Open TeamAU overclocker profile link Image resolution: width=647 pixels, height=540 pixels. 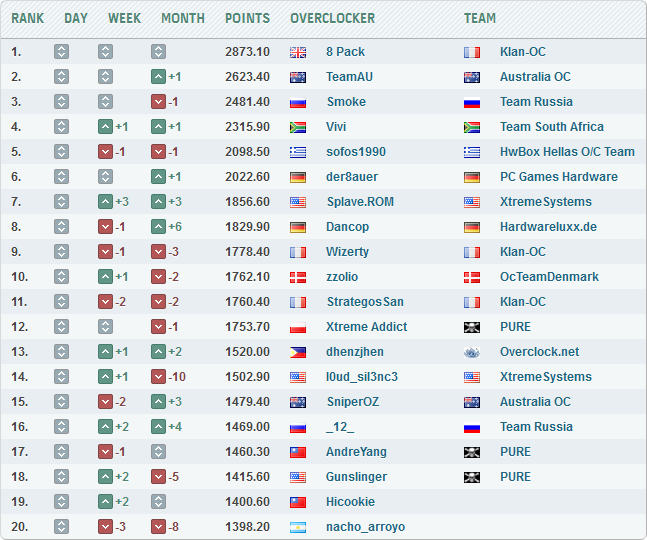349,77
